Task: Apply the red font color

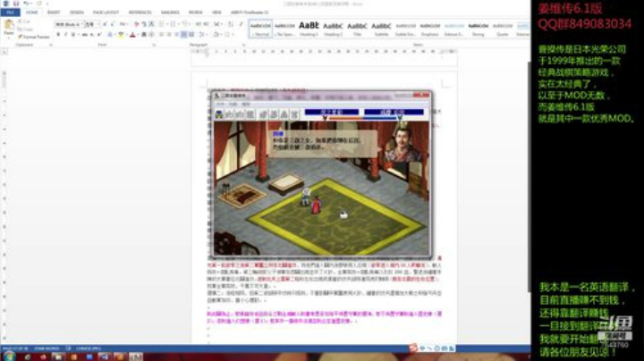Action: pyautogui.click(x=132, y=35)
